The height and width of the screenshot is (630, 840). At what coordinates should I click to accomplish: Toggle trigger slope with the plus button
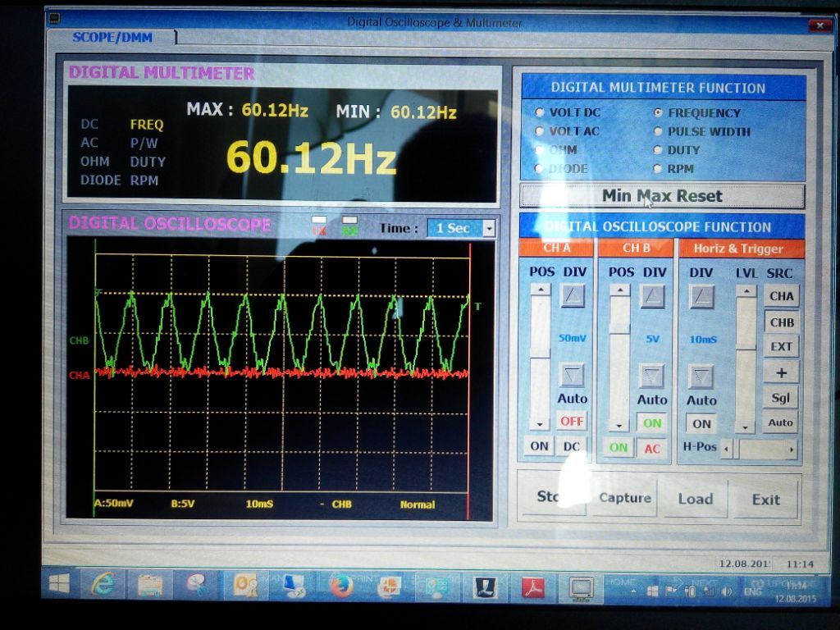[x=781, y=372]
